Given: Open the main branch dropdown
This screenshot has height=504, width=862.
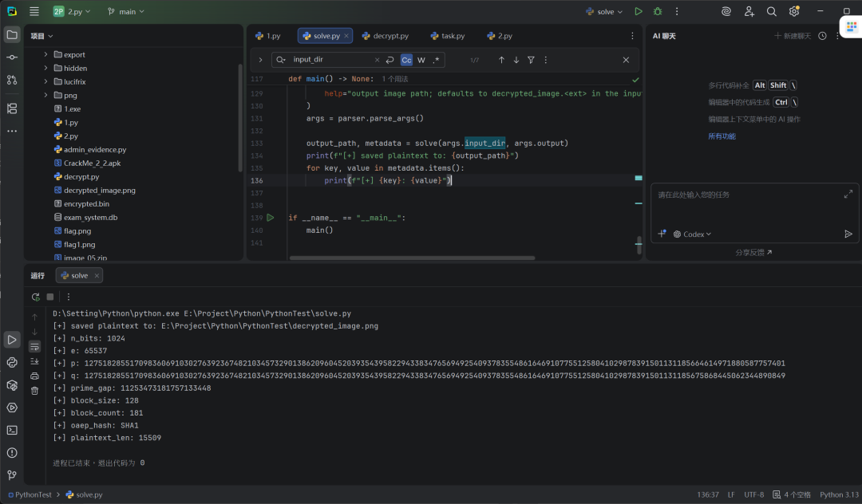Looking at the screenshot, I should pos(126,11).
